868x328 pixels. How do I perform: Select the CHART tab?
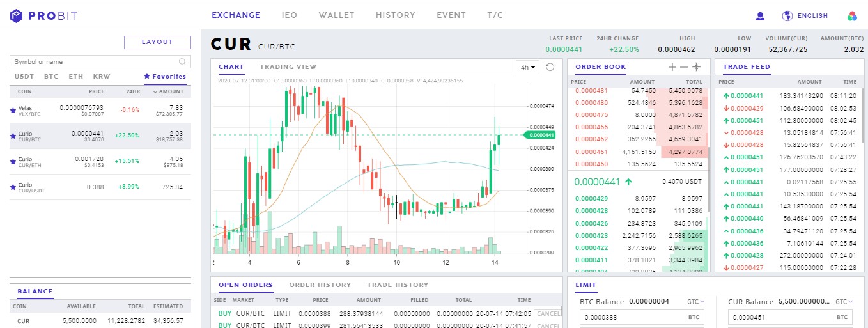click(231, 66)
